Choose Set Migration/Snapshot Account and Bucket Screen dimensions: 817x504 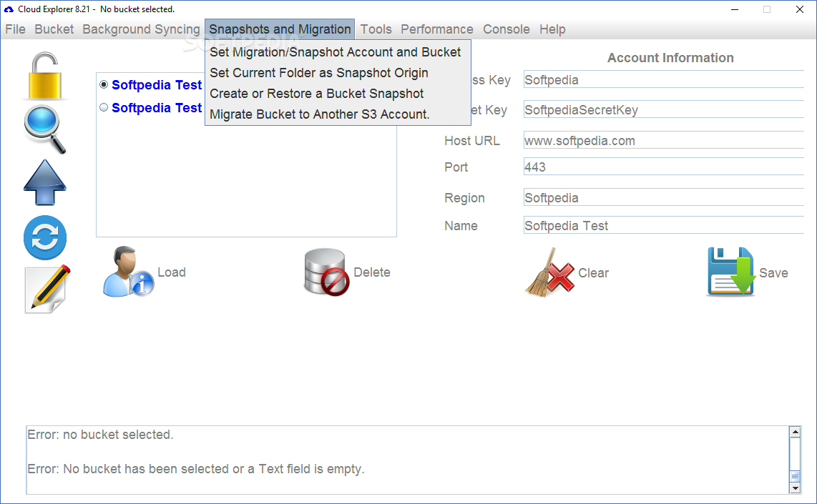pos(338,52)
